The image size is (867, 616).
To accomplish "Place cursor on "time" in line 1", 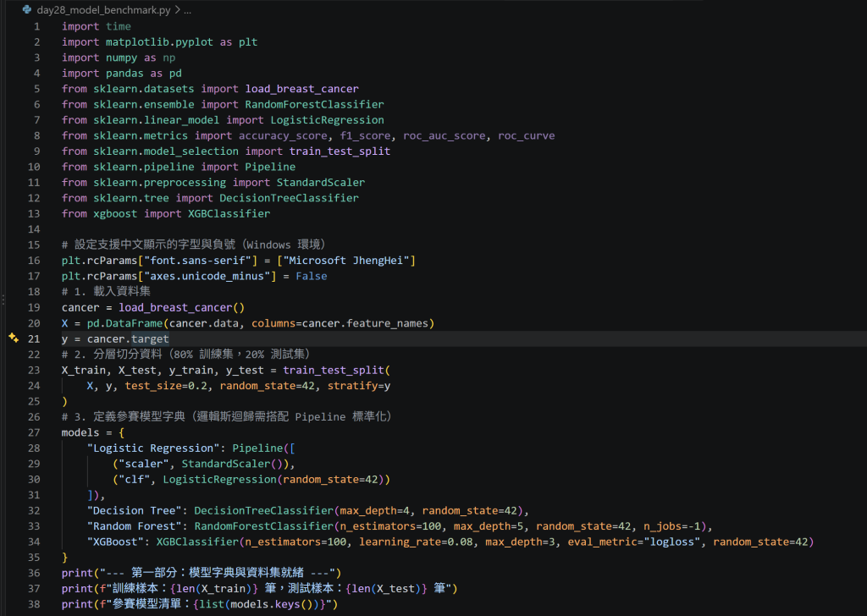I will (119, 26).
